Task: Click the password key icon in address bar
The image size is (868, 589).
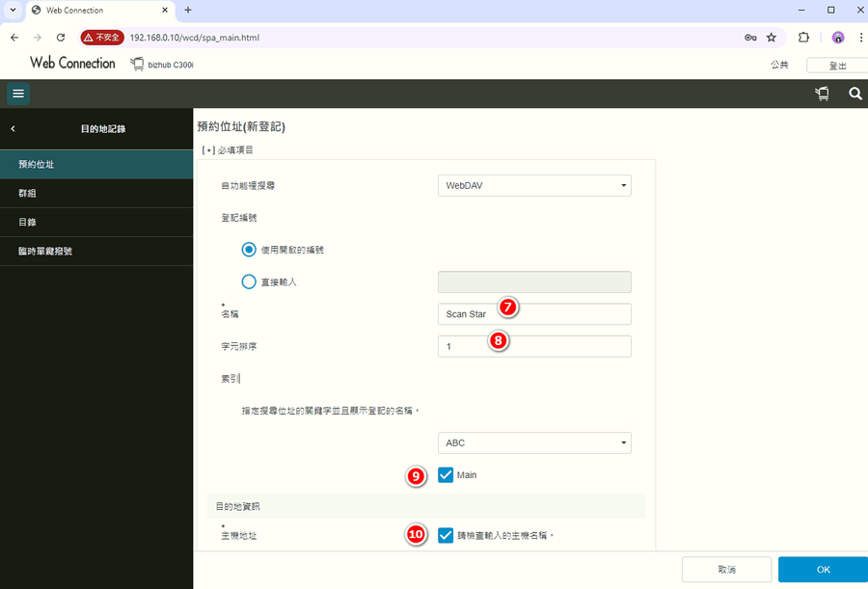Action: [750, 38]
